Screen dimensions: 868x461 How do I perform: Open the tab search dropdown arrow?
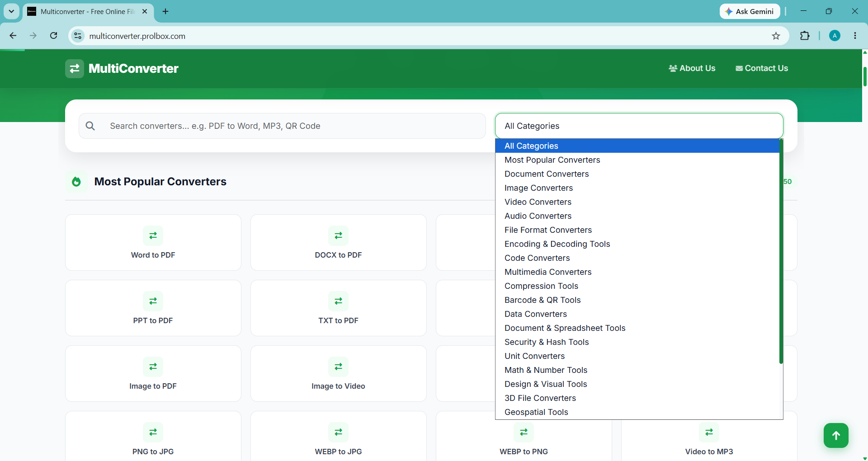11,11
